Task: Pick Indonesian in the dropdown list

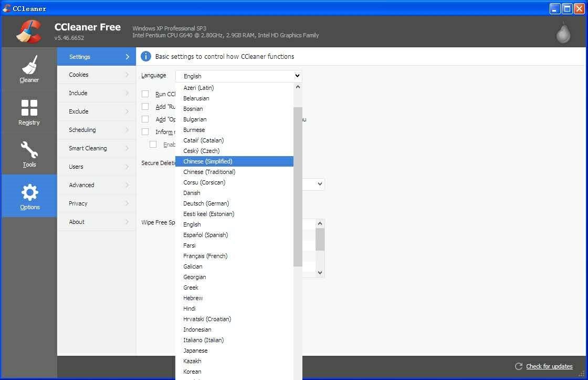Action: click(234, 330)
